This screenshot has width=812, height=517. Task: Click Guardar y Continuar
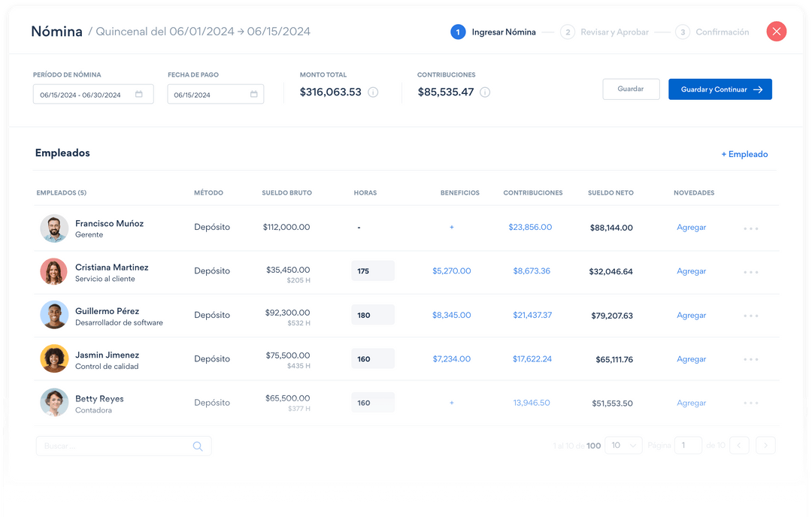[720, 89]
